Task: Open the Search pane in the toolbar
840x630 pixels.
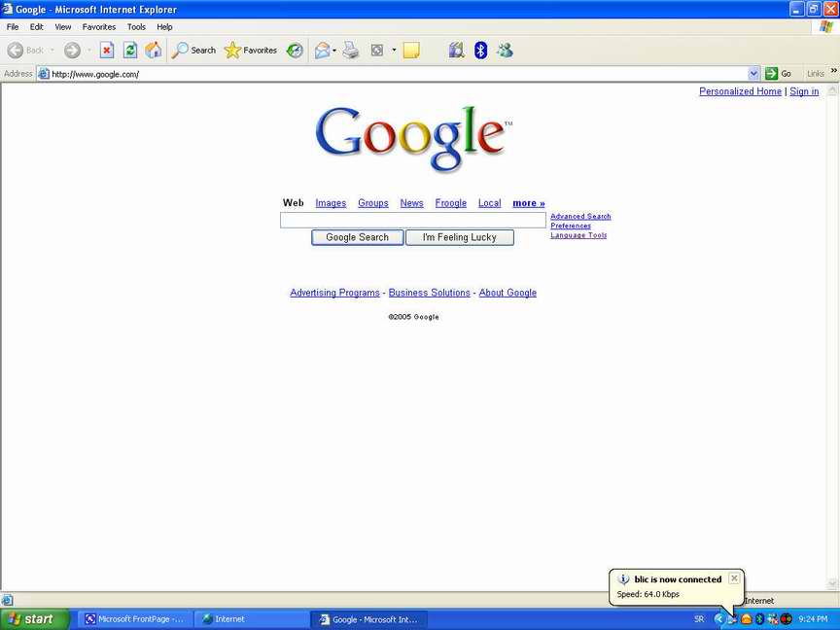Action: coord(193,51)
